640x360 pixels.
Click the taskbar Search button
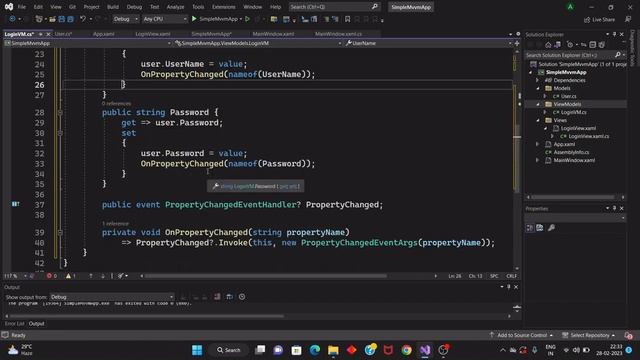pos(229,350)
